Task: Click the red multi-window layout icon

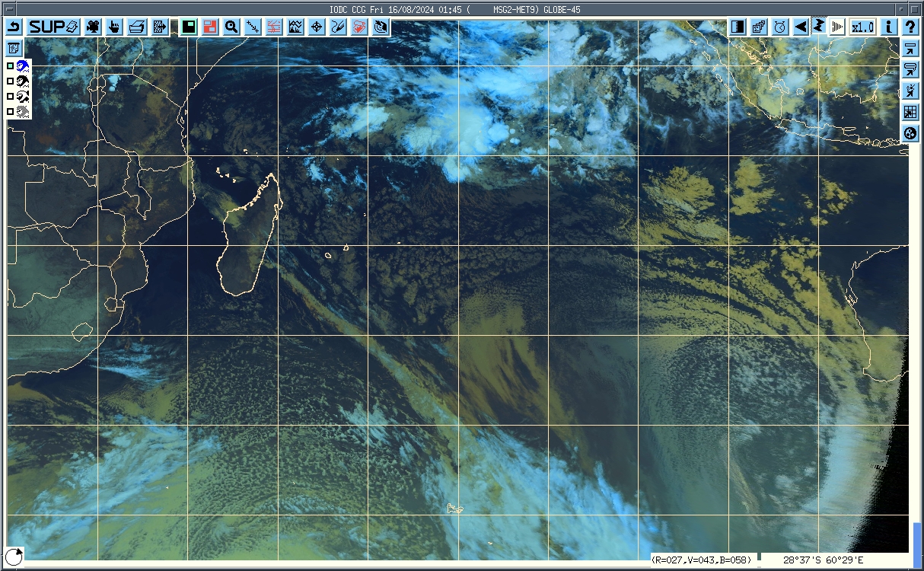Action: coord(210,27)
